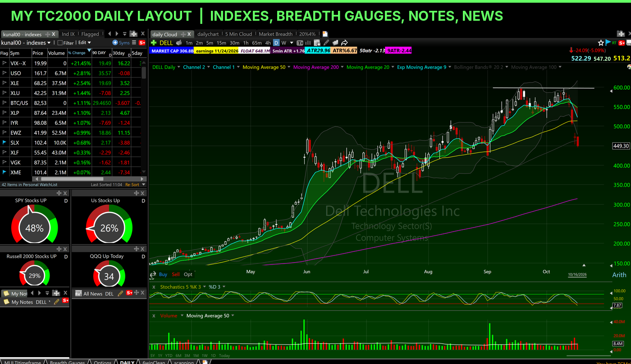631x364 pixels.
Task: Open the drawing tools pencil icon in chart toolbar
Action: click(326, 43)
